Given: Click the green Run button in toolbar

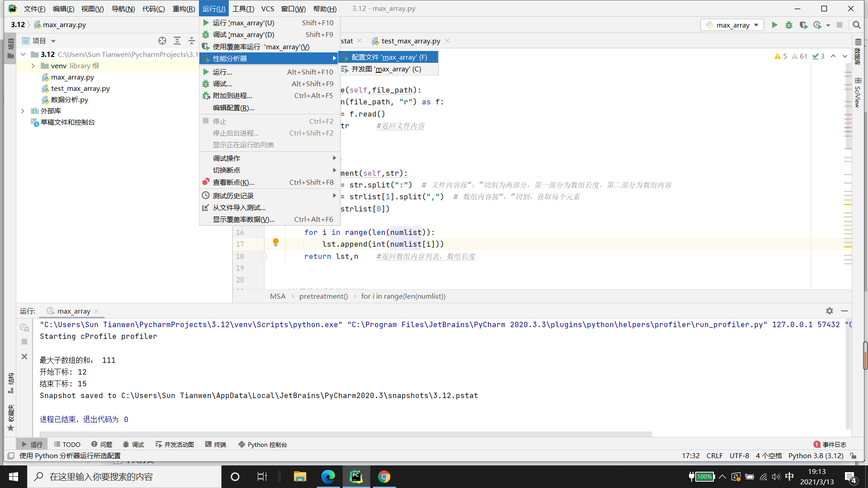Looking at the screenshot, I should pos(774,25).
